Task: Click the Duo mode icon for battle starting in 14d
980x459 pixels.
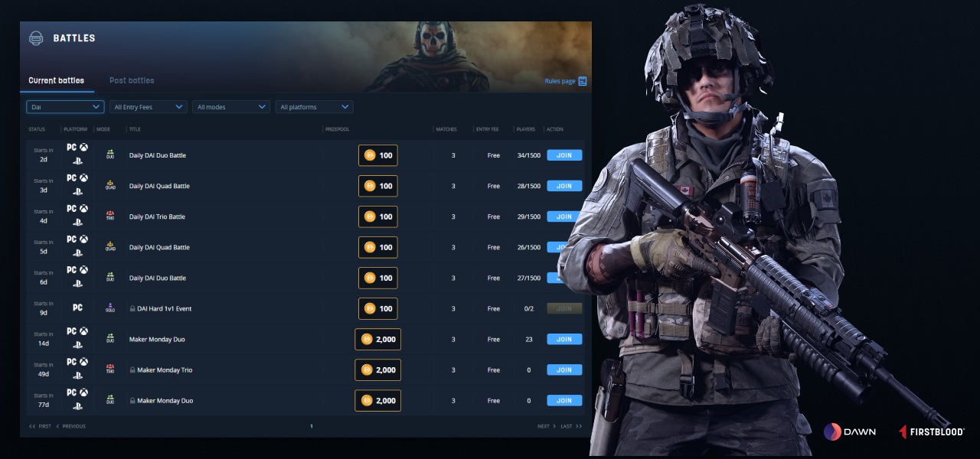Action: (x=110, y=339)
